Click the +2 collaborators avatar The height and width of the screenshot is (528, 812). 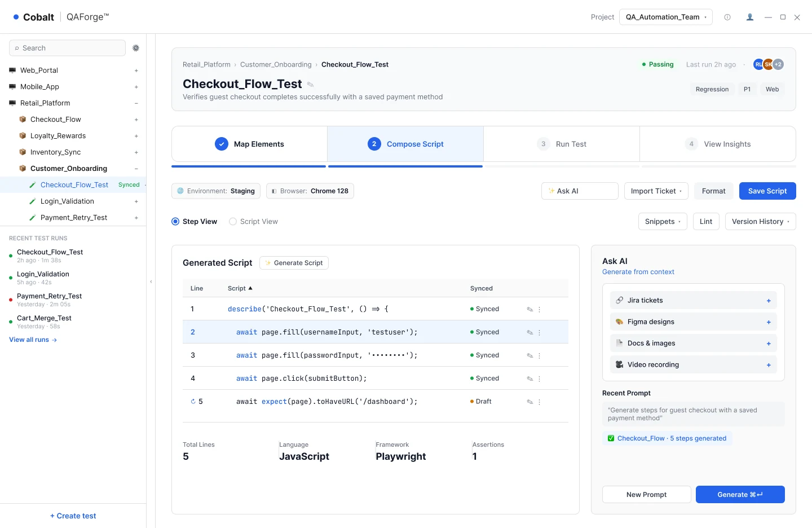(x=778, y=64)
